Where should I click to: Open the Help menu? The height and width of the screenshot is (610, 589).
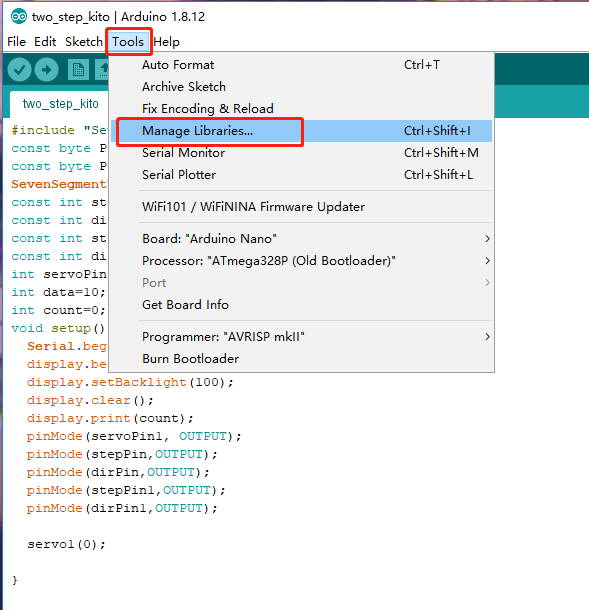[167, 42]
